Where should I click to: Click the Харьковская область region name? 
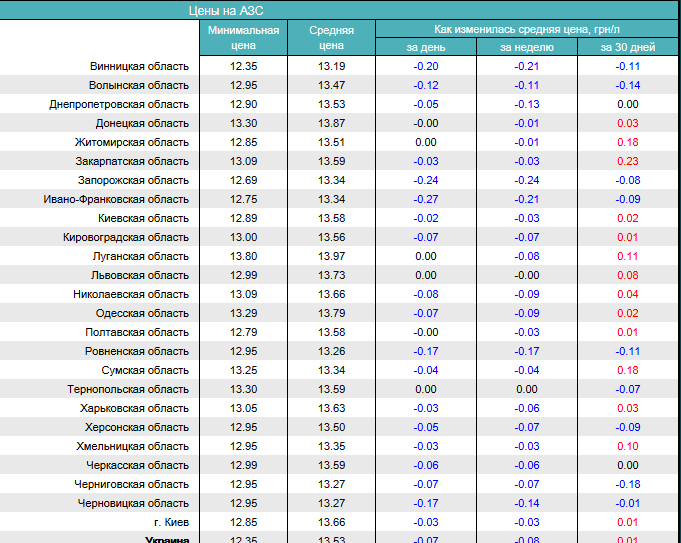coord(134,408)
